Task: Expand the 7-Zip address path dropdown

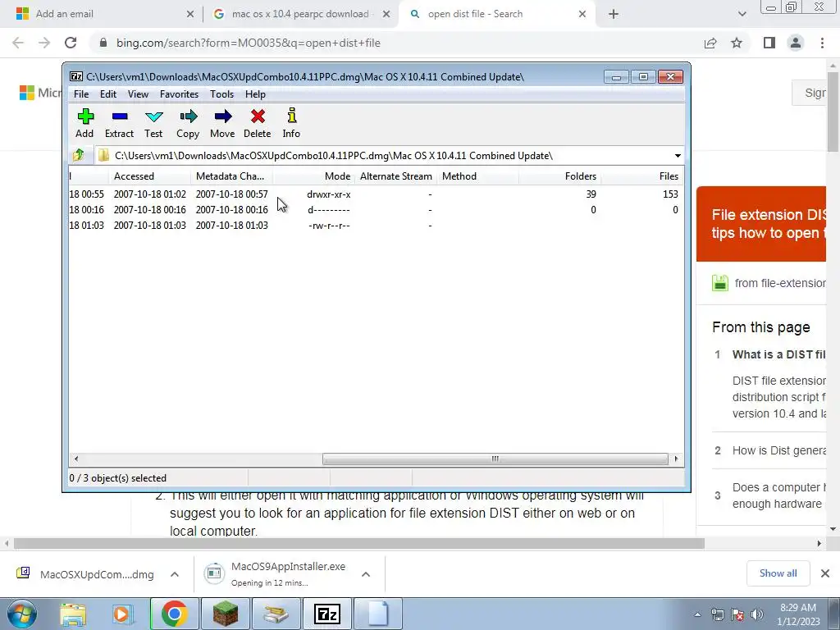Action: coord(678,156)
